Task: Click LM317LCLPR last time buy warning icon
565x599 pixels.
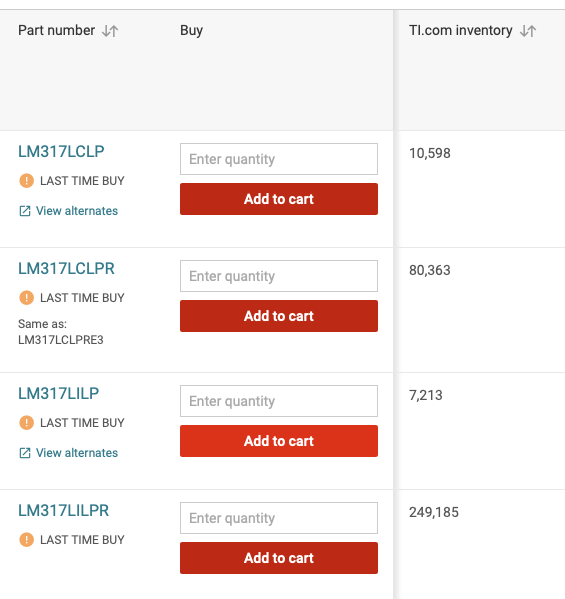Action: 26,298
